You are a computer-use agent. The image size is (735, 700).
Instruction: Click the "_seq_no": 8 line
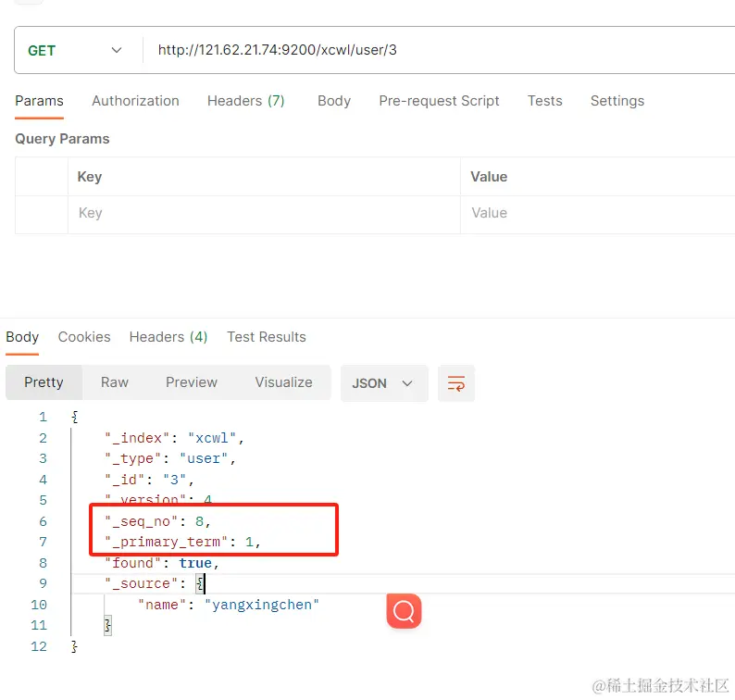[x=158, y=522]
